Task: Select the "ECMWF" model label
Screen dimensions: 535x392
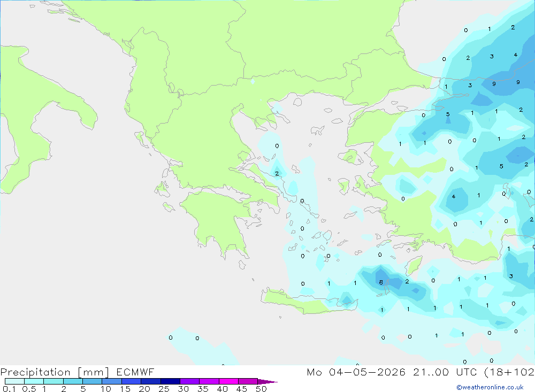Action: click(135, 372)
